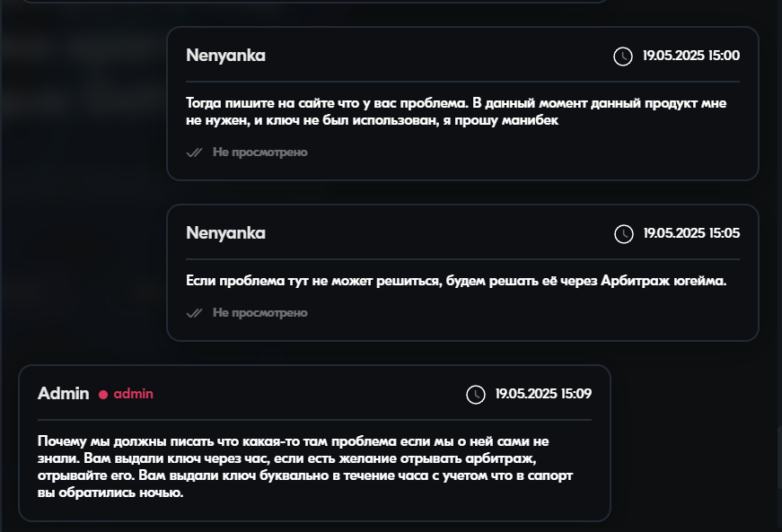Image resolution: width=782 pixels, height=532 pixels.
Task: Click the Admin author name
Action: click(63, 394)
